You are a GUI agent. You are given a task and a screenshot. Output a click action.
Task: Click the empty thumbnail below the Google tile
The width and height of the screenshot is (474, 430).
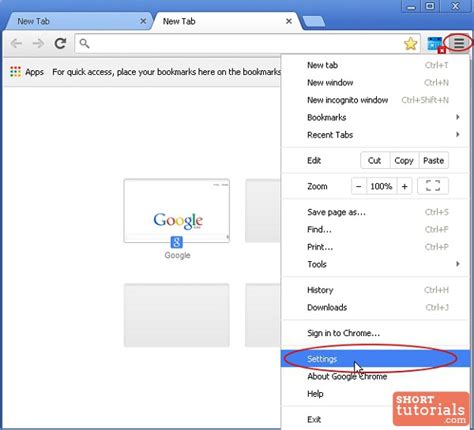[177, 315]
